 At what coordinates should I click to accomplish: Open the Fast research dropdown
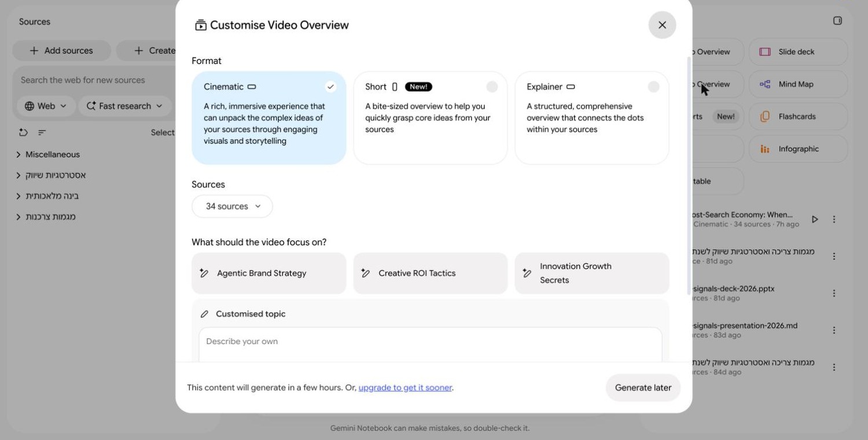[125, 106]
